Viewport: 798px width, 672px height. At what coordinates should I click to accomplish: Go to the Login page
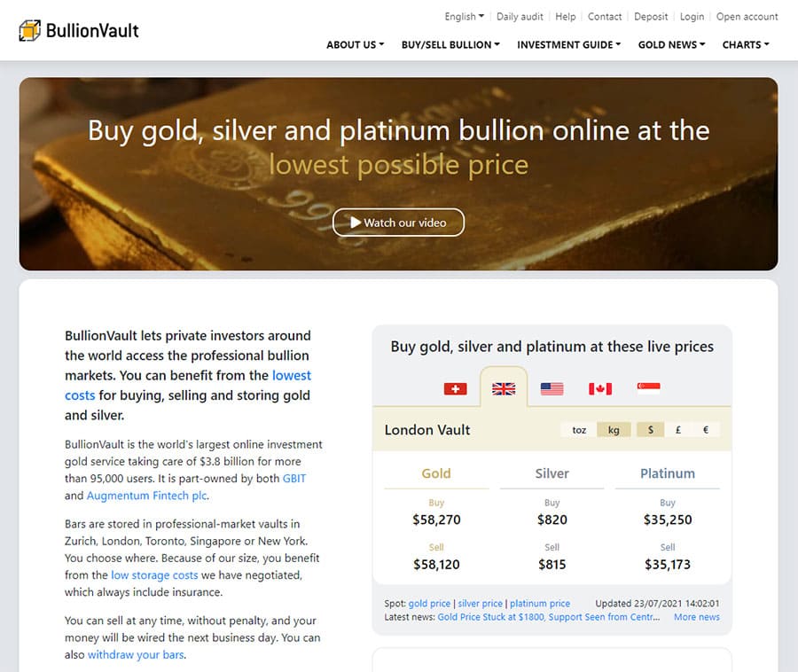coord(692,16)
